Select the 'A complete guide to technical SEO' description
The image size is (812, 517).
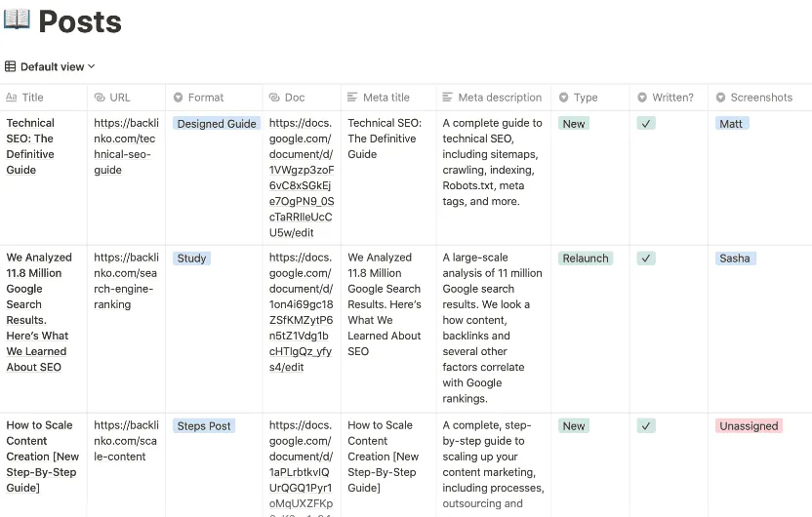click(494, 178)
